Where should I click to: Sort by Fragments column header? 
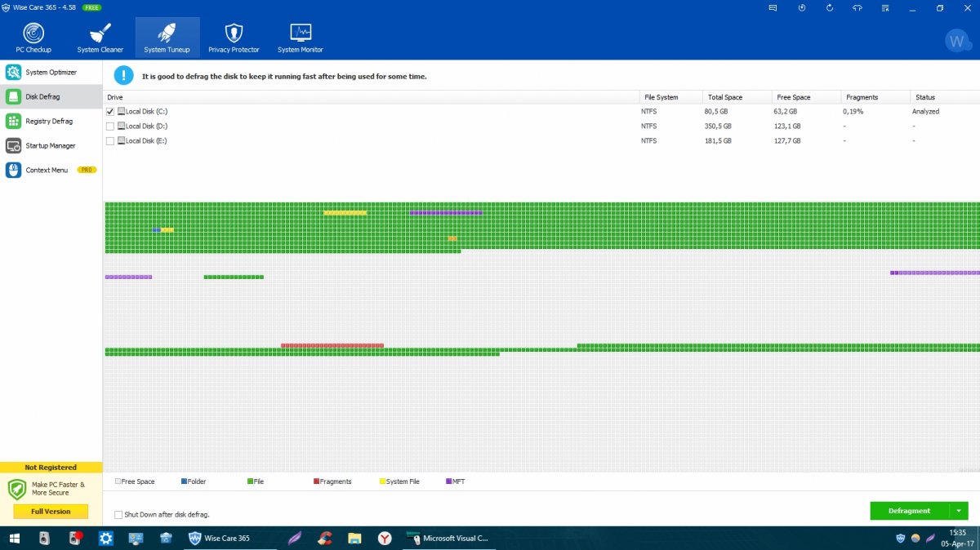coord(875,97)
